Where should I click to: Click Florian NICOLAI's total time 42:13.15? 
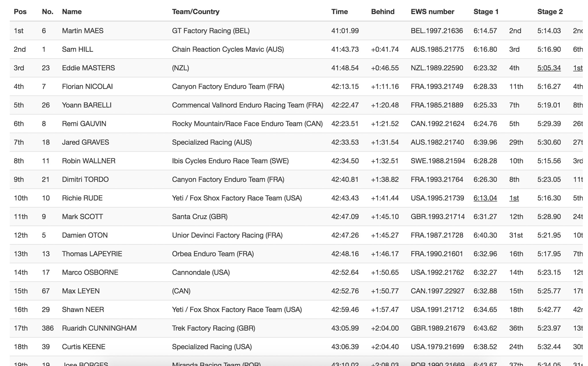coord(345,87)
